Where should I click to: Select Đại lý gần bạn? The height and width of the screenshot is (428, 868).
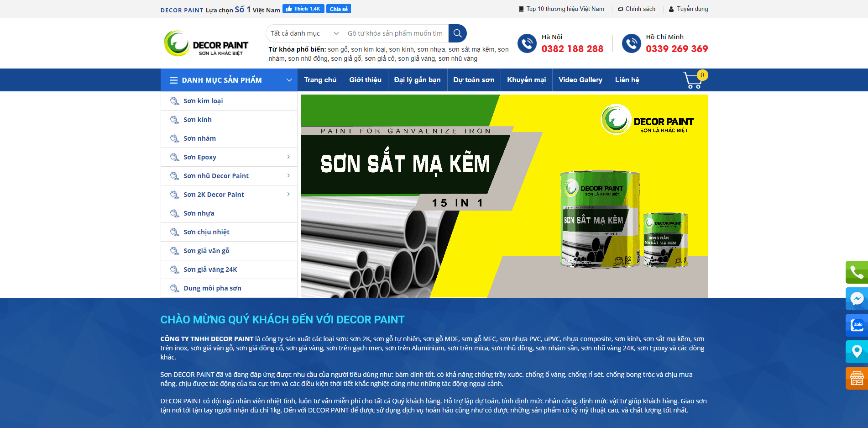click(418, 80)
